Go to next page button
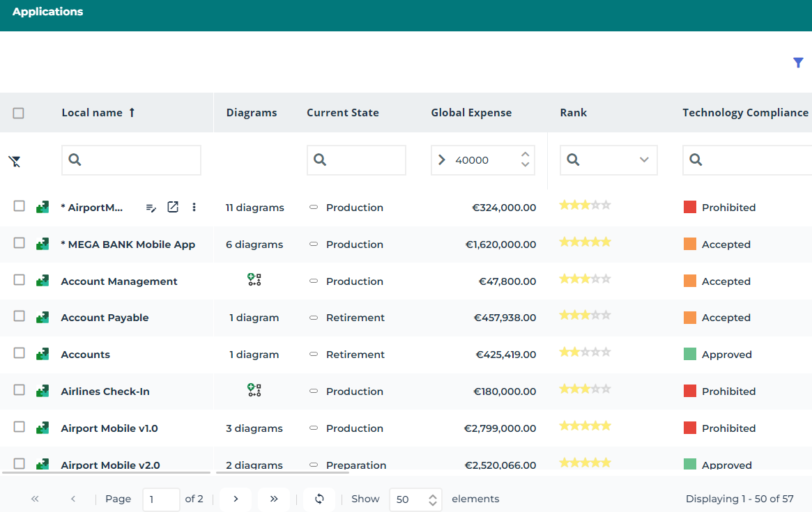 click(x=236, y=499)
